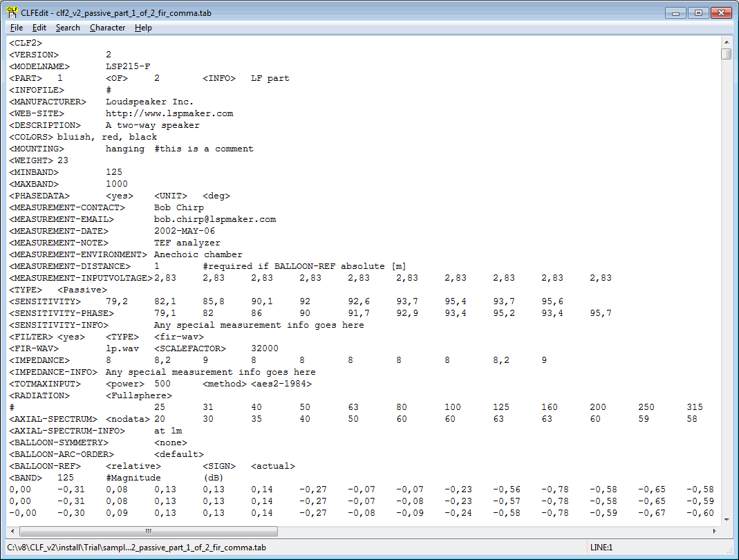The width and height of the screenshot is (739, 560).
Task: Click the 'Anechoic chamber' environment text
Action: 198,254
